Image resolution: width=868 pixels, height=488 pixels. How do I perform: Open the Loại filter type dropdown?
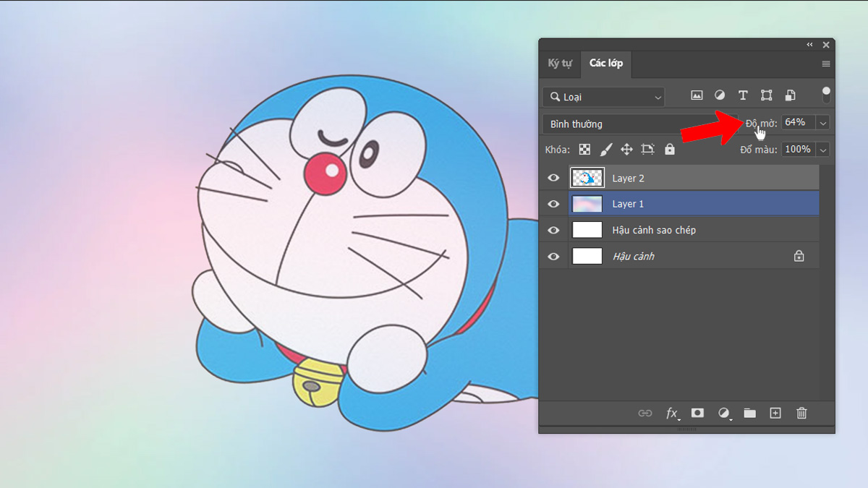604,96
